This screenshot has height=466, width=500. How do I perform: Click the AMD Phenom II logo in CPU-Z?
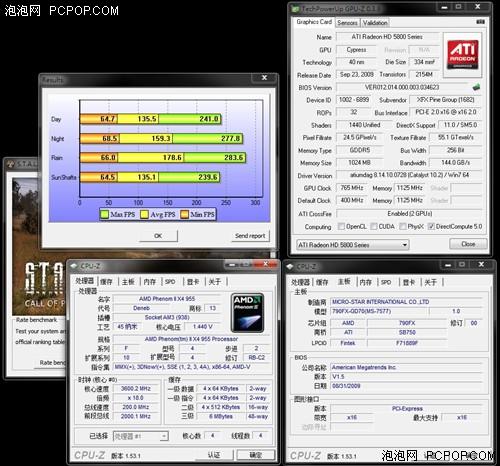(247, 313)
